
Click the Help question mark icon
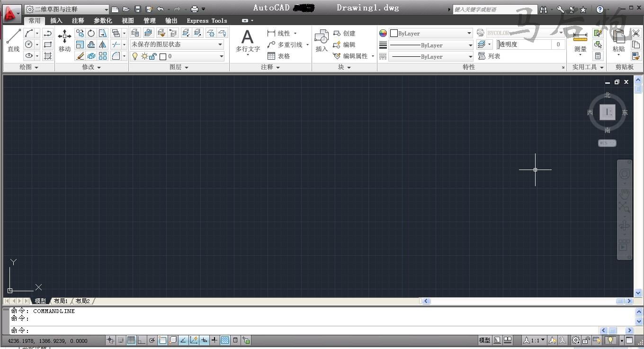tap(600, 9)
